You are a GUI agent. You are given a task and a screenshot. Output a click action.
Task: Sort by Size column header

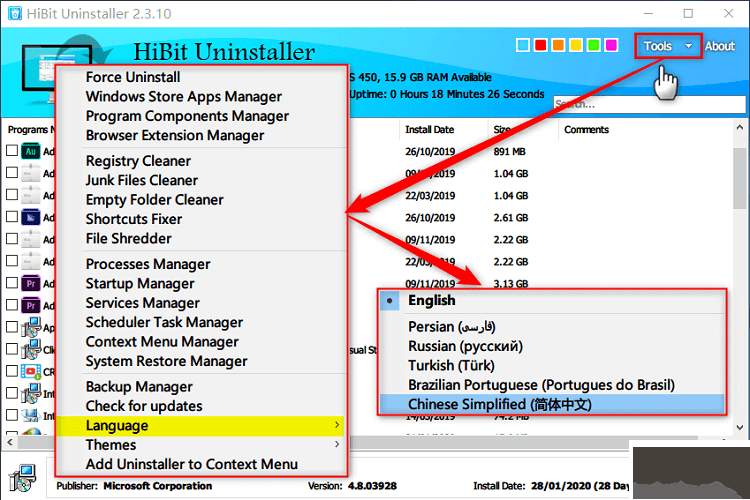(x=502, y=130)
